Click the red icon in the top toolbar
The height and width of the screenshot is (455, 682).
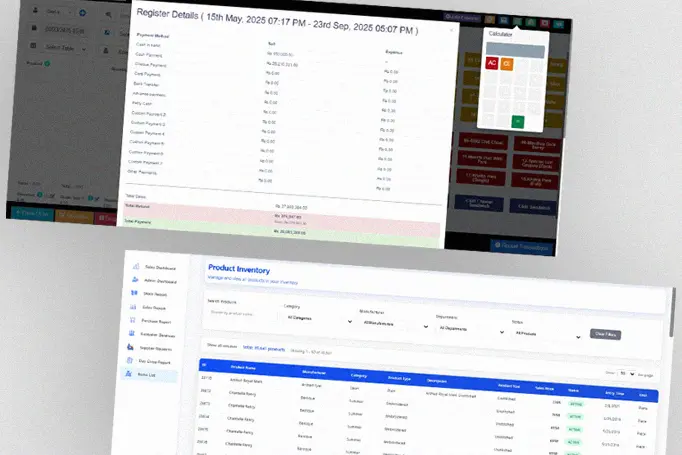tap(543, 20)
